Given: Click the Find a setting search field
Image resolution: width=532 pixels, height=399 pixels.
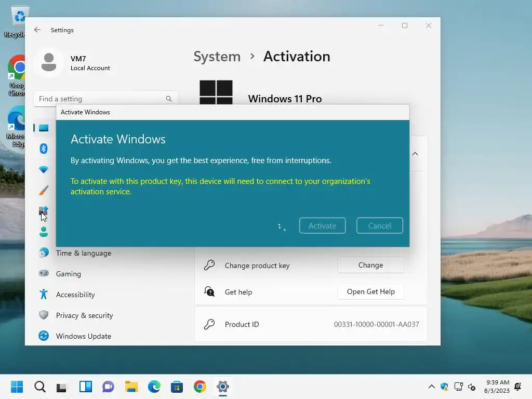Looking at the screenshot, I should tap(105, 99).
